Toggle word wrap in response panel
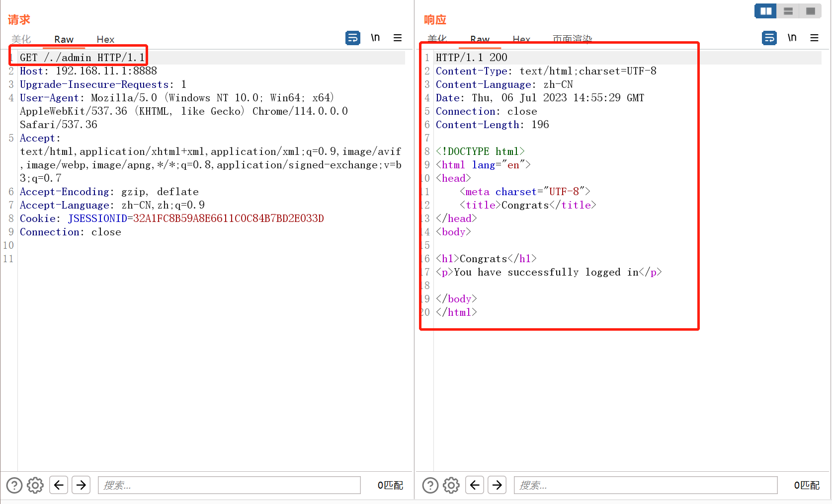 (769, 38)
